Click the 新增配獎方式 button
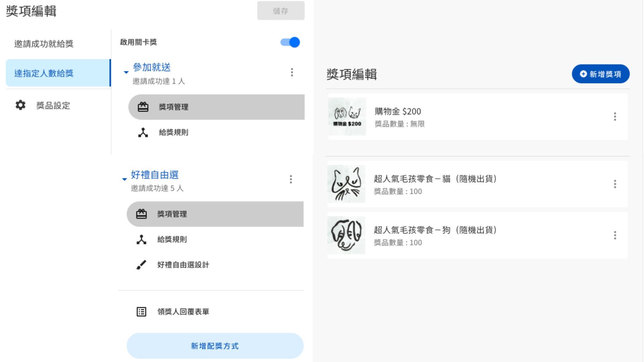This screenshot has width=644, height=362. pyautogui.click(x=215, y=346)
